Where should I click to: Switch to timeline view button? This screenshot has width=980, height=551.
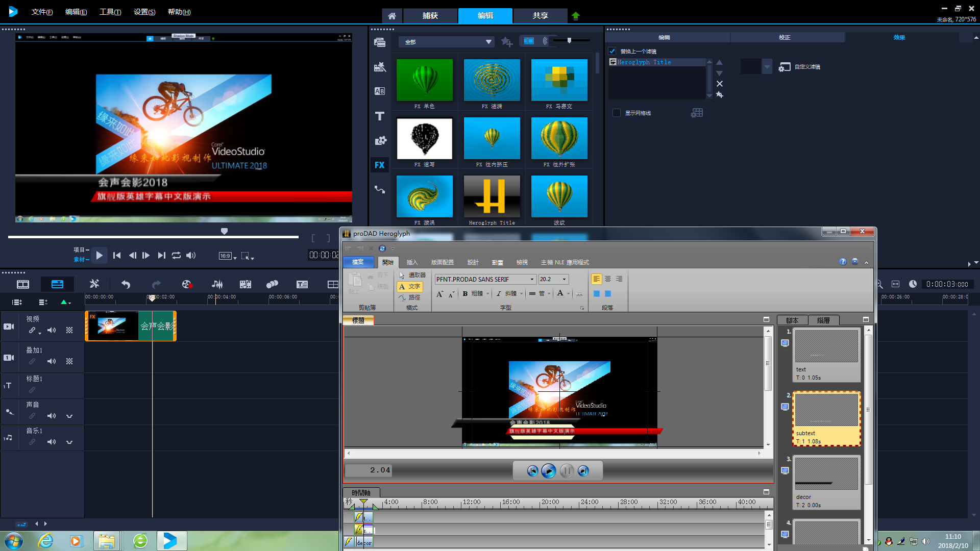click(x=57, y=284)
